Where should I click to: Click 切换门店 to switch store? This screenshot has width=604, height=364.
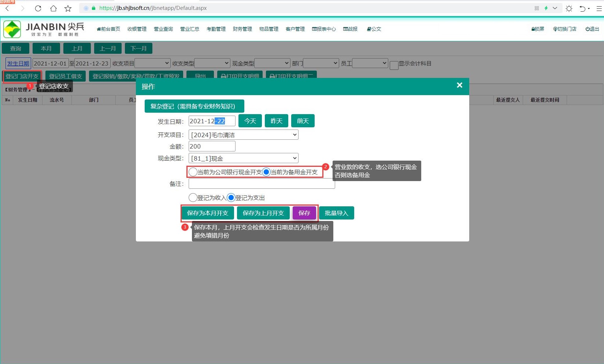(565, 29)
